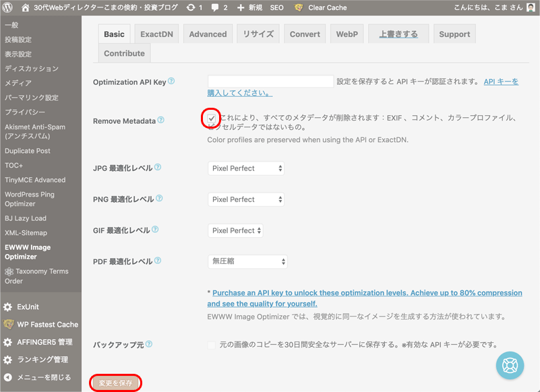Open the PNG 最適化レベル dropdown
Image resolution: width=540 pixels, height=392 pixels.
(x=246, y=199)
